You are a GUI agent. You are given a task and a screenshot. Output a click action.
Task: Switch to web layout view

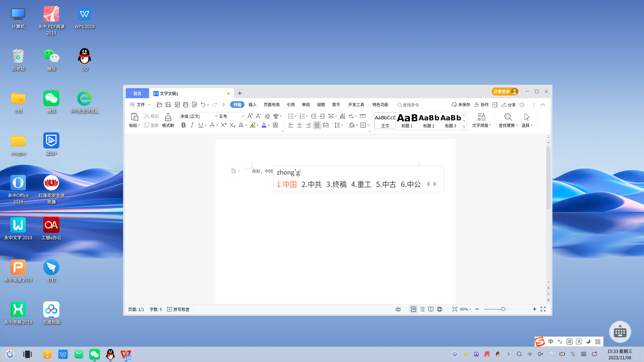[x=439, y=309]
